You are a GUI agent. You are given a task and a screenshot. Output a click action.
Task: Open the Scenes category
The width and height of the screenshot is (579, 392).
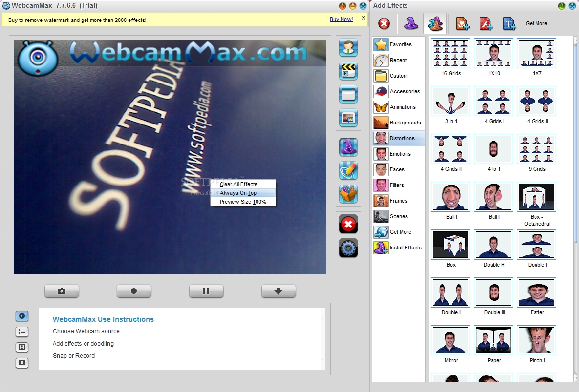[x=399, y=216]
